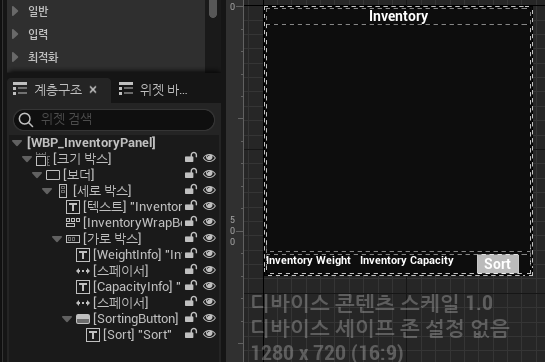Select the 텍스트 "Inventor" text widget icon
This screenshot has width=545, height=362.
73,207
